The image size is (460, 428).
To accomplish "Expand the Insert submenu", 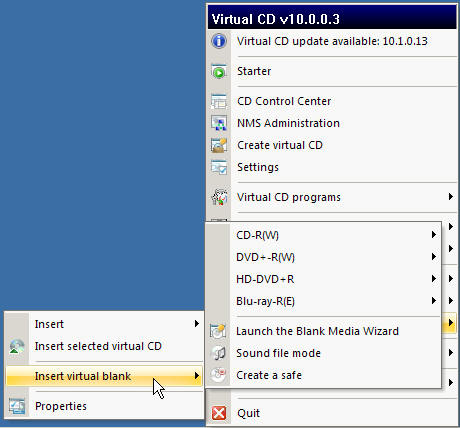I will [104, 324].
